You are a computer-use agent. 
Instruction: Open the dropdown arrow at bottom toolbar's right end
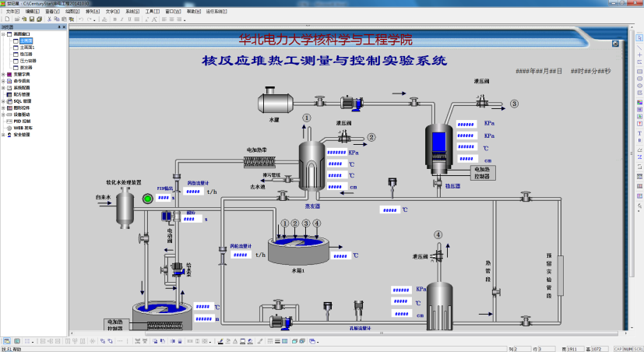[x=318, y=341]
